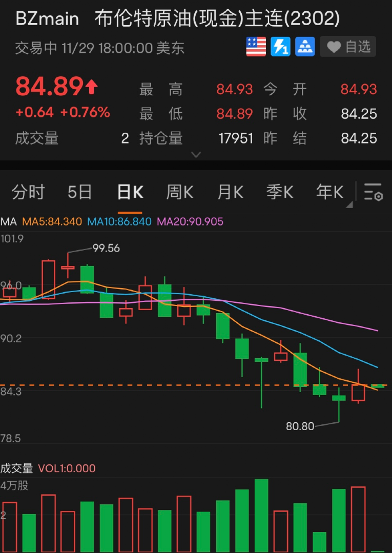The height and width of the screenshot is (553, 392).
Task: Add to watchlist with 自选 button
Action: pyautogui.click(x=348, y=47)
